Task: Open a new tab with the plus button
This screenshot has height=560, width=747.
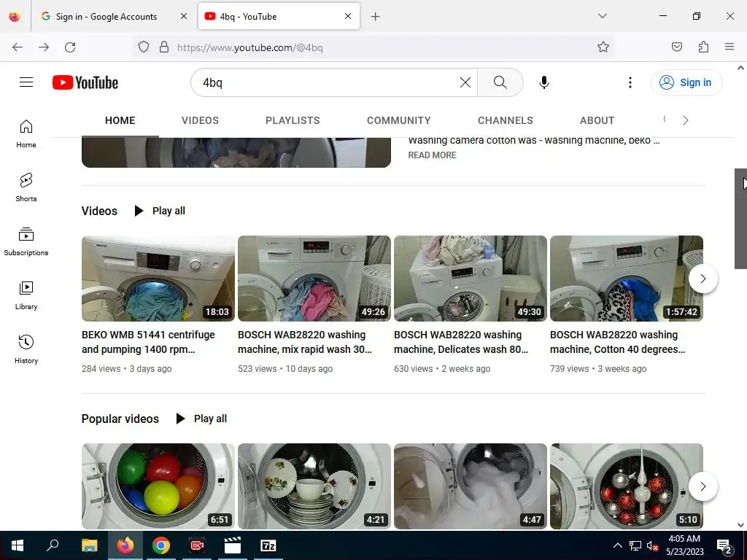Action: 376,17
